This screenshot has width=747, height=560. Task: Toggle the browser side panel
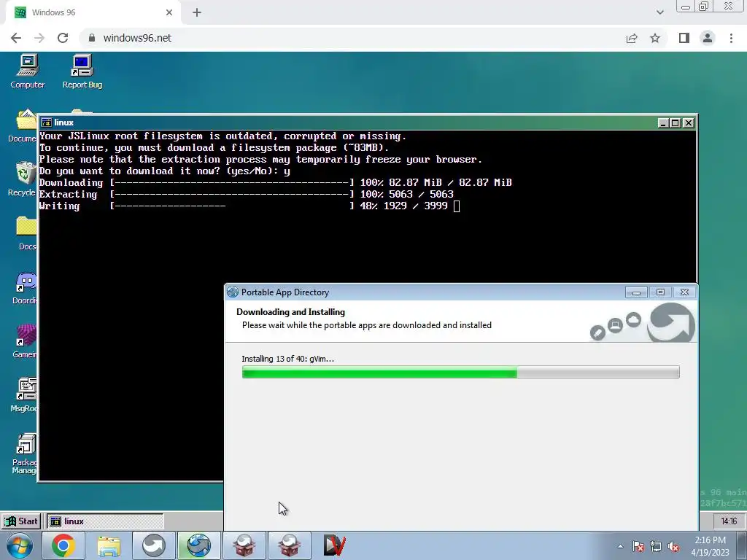point(684,38)
